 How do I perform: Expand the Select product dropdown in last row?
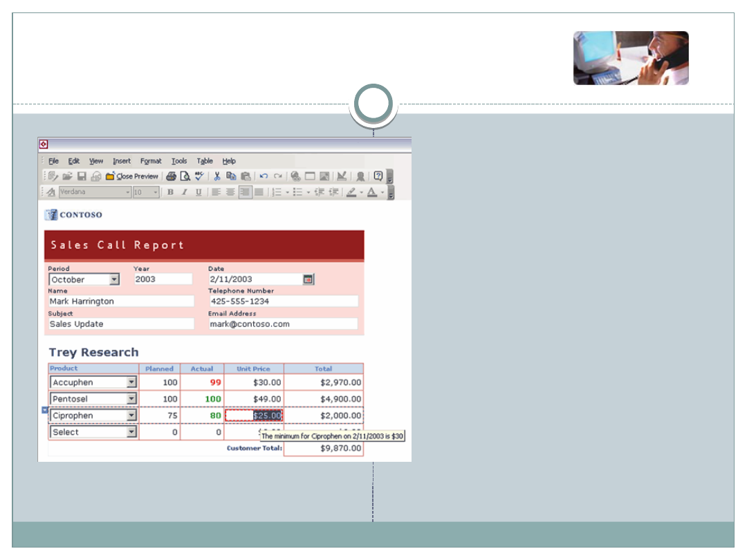pyautogui.click(x=131, y=432)
